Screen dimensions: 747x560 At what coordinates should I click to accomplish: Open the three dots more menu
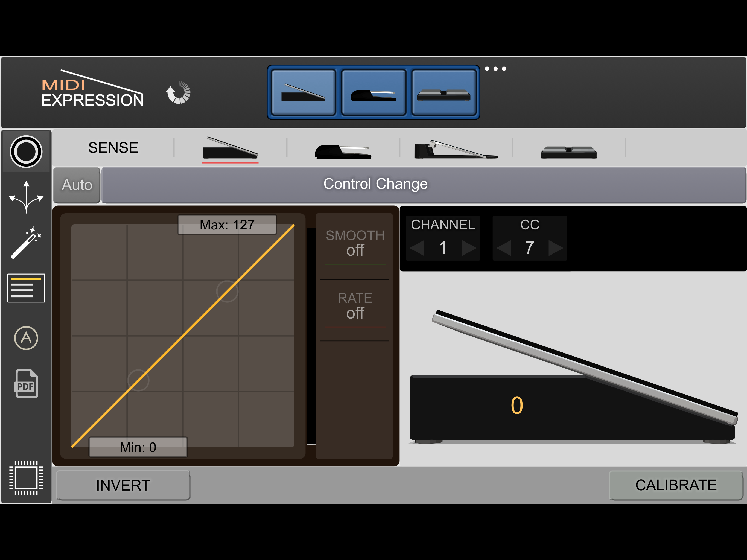coord(495,69)
